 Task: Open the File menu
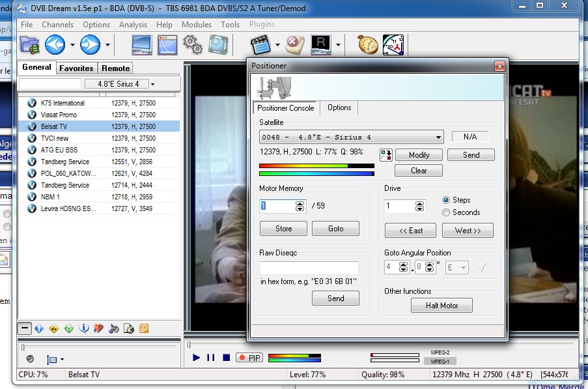pyautogui.click(x=27, y=25)
